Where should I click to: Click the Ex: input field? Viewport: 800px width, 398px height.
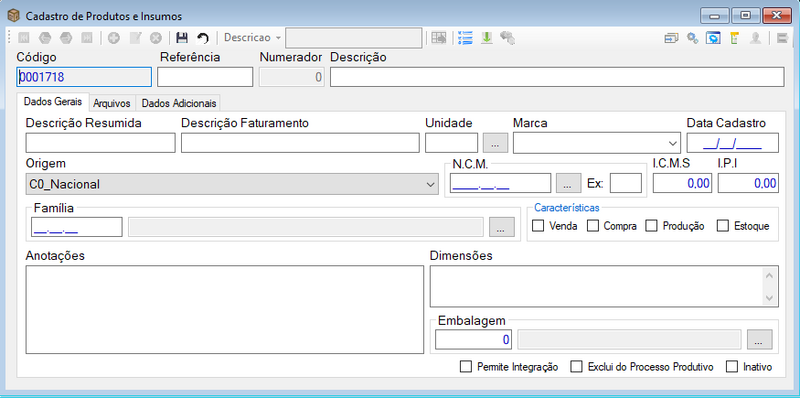coord(626,183)
